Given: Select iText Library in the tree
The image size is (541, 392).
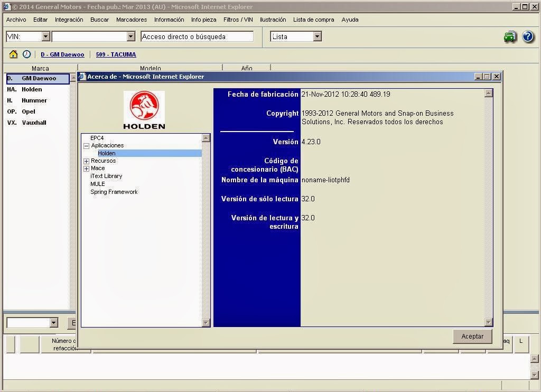Looking at the screenshot, I should pyautogui.click(x=106, y=176).
